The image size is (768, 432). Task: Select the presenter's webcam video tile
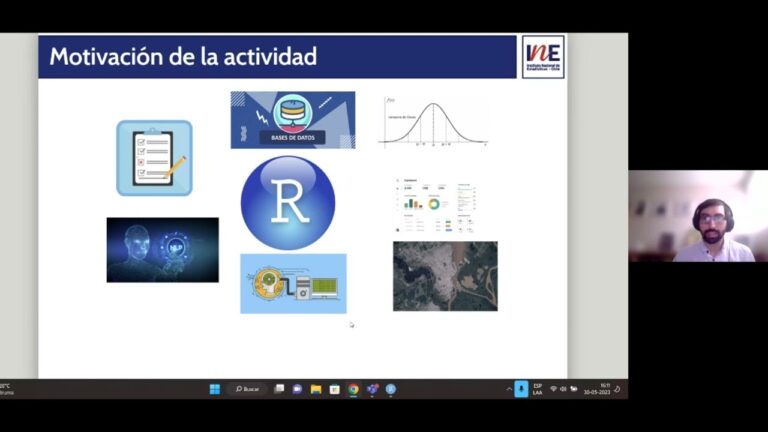click(x=698, y=216)
